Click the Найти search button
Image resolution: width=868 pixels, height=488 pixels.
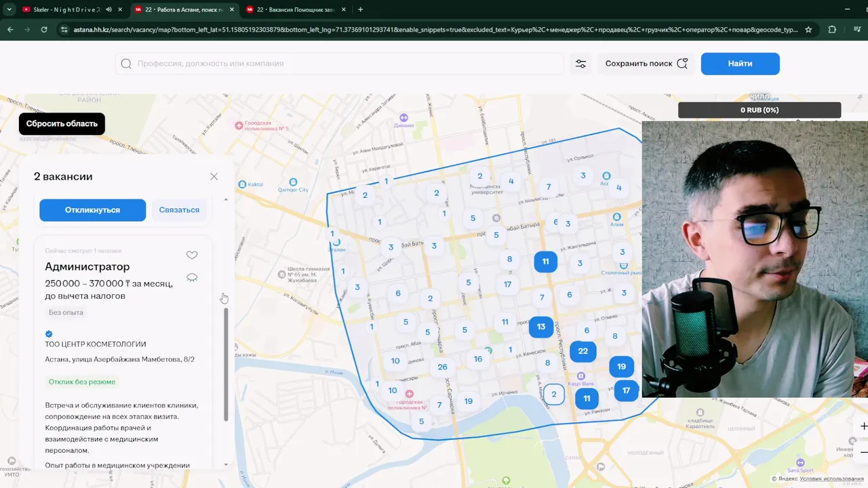pyautogui.click(x=740, y=64)
